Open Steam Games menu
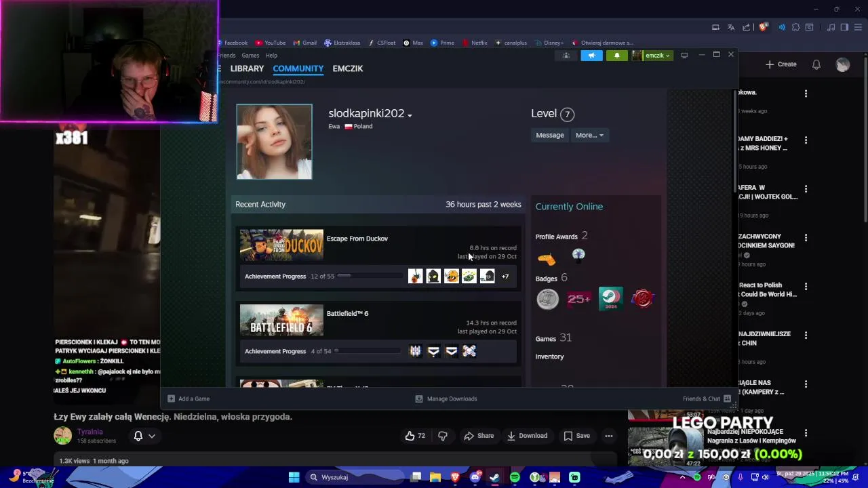Viewport: 868px width, 488px height. [250, 56]
